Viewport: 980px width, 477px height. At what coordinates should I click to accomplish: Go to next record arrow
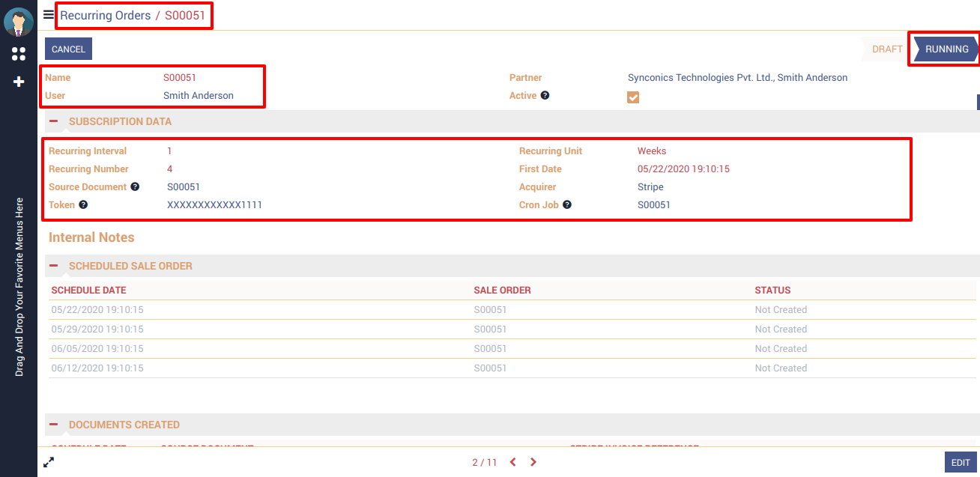tap(533, 463)
